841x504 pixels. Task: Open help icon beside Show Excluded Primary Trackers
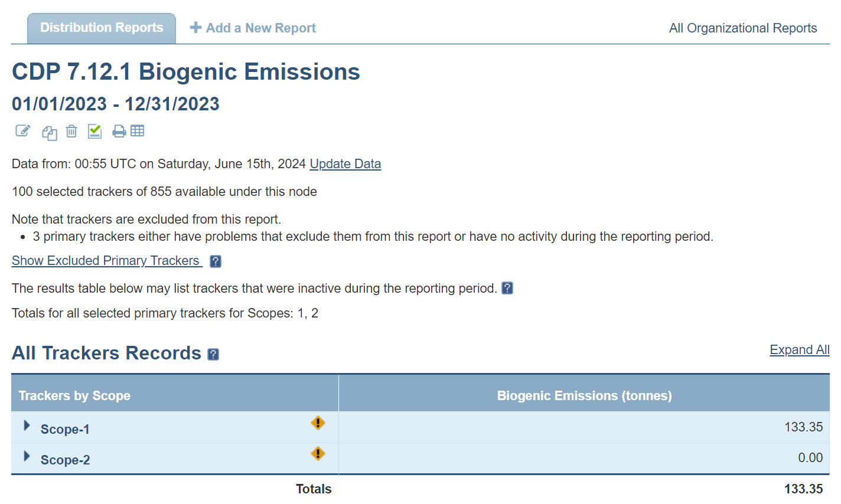(x=216, y=261)
